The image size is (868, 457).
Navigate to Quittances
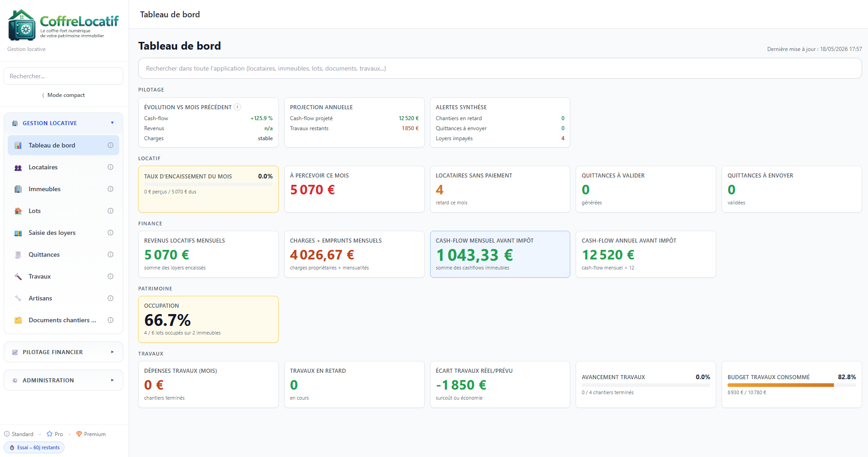(63, 254)
